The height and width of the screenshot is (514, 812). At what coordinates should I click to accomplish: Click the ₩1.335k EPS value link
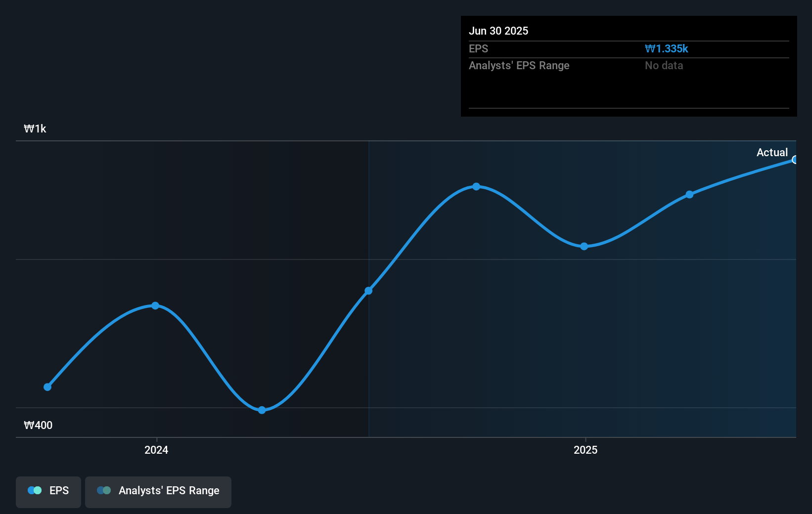(667, 48)
